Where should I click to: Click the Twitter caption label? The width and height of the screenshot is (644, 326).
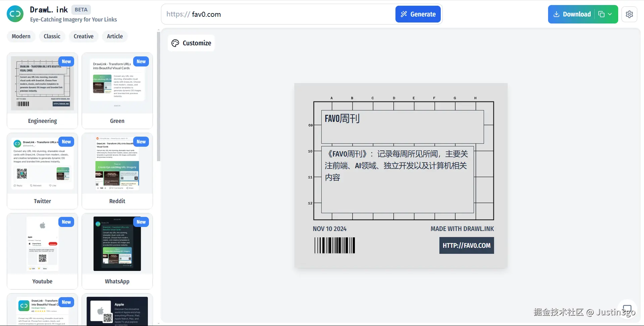click(x=42, y=201)
